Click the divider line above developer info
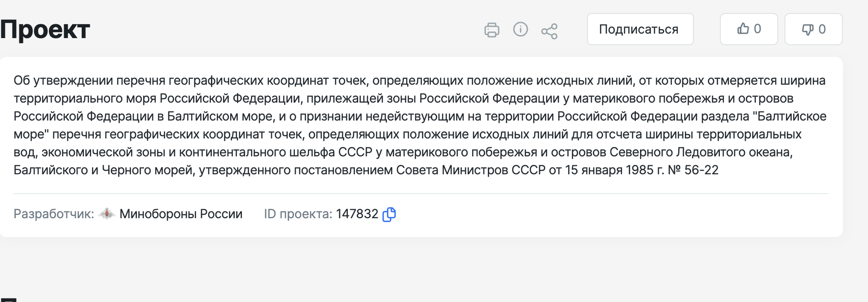The height and width of the screenshot is (302, 868). 421,194
